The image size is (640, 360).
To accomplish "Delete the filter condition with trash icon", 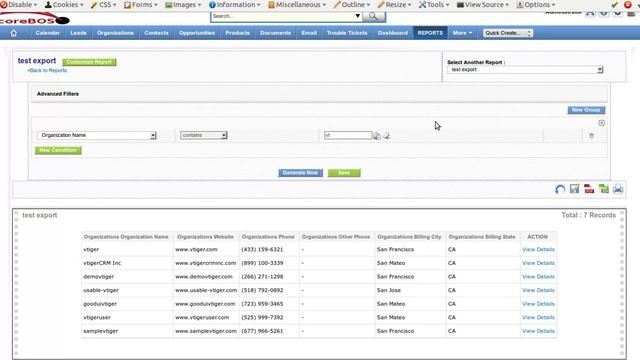I will pos(591,136).
